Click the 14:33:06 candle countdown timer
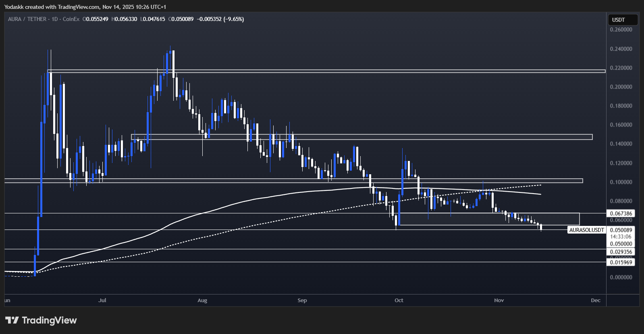Image resolution: width=644 pixels, height=334 pixels. (x=621, y=237)
